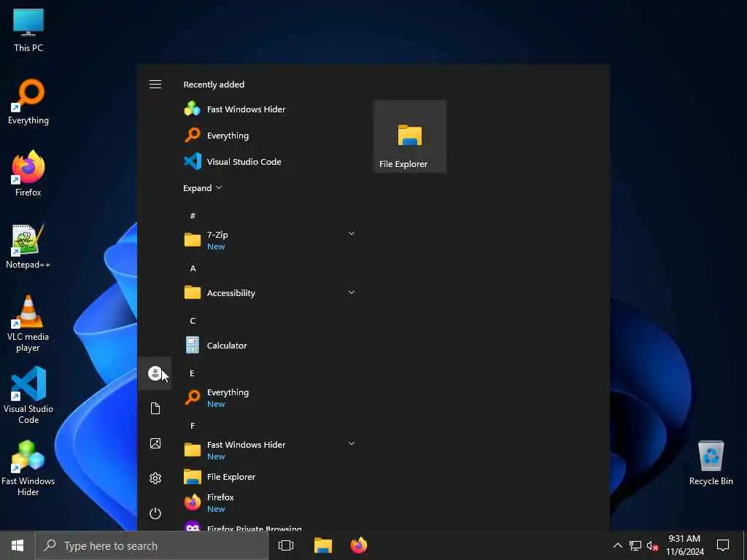The width and height of the screenshot is (747, 560).
Task: Focus the Type here to search box
Action: click(x=152, y=545)
